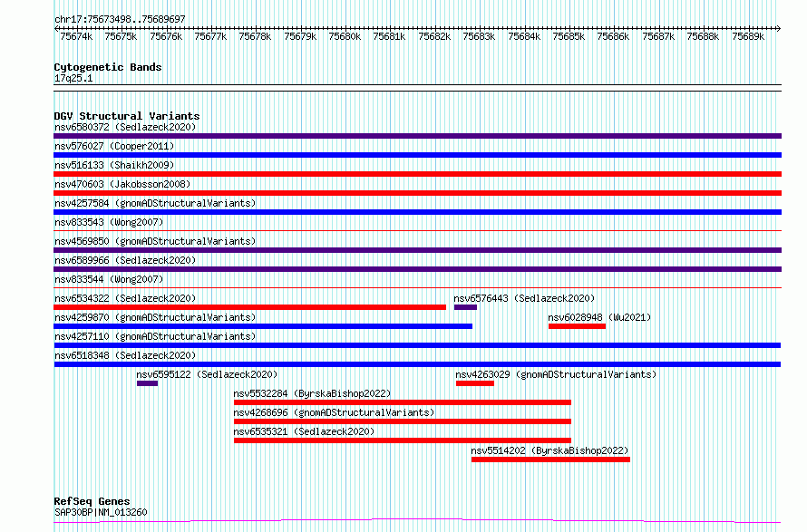Click the right arrow end of the ruler

(x=779, y=28)
